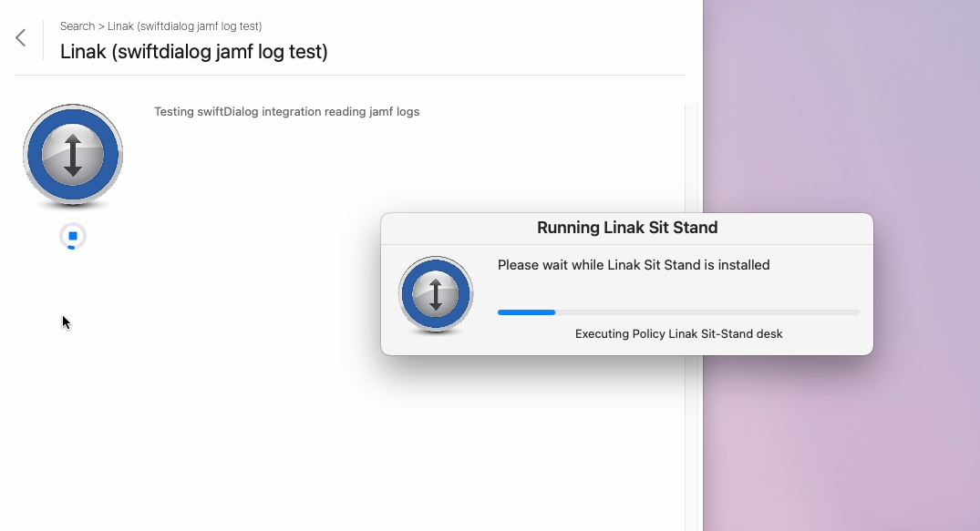980x531 pixels.
Task: Click the install progress bar in the dialog
Action: [679, 312]
